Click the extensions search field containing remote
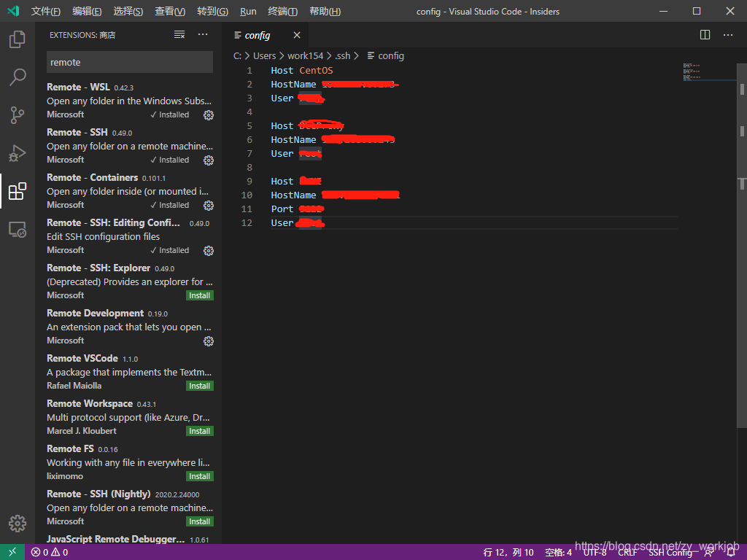 tap(130, 63)
